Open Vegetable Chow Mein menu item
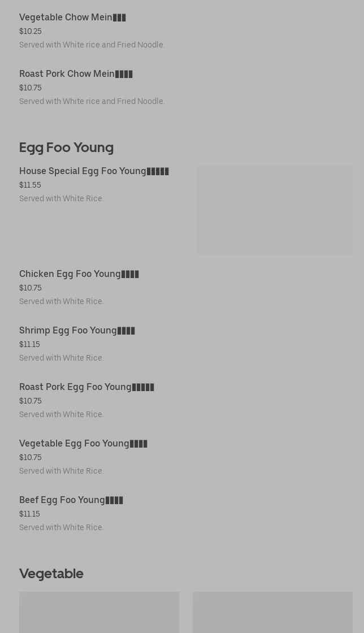This screenshot has height=633, width=364. click(73, 18)
